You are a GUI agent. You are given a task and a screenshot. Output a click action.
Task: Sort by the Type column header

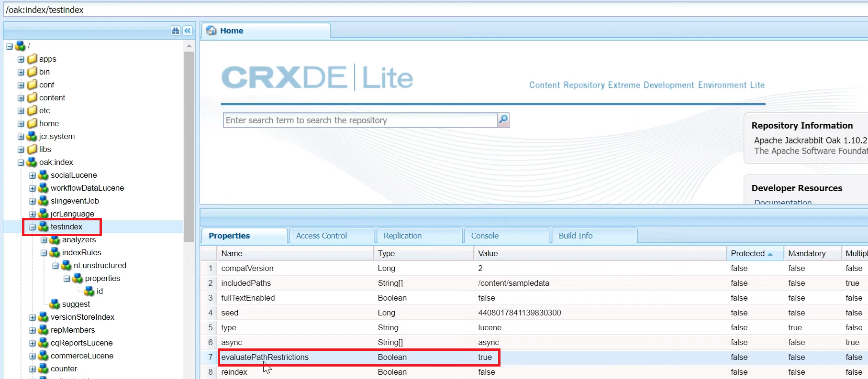423,253
